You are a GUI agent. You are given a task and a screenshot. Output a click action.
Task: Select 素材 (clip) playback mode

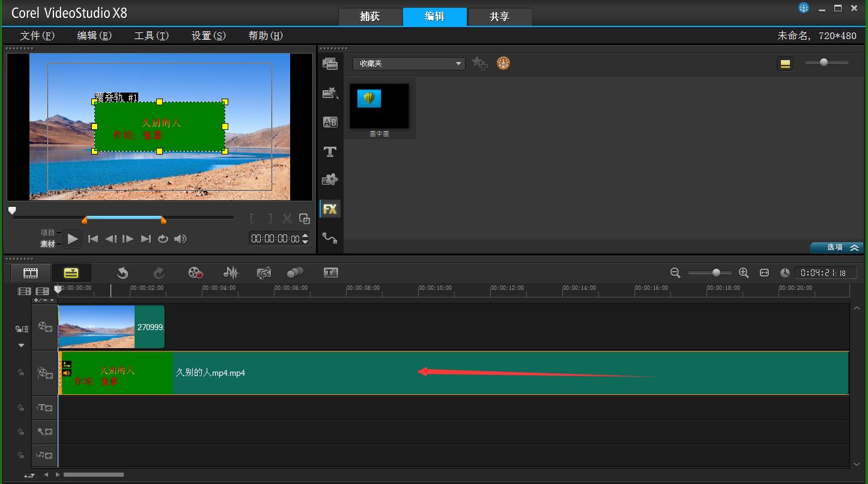click(47, 244)
